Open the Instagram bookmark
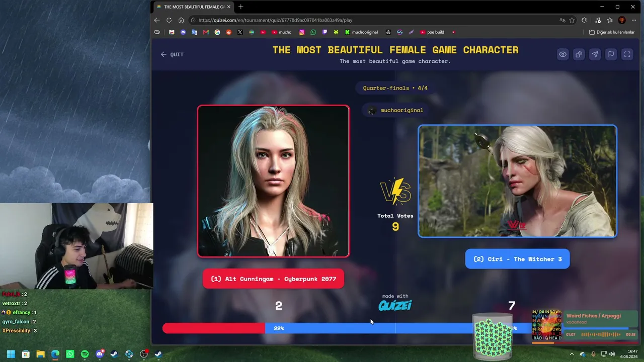 [302, 32]
